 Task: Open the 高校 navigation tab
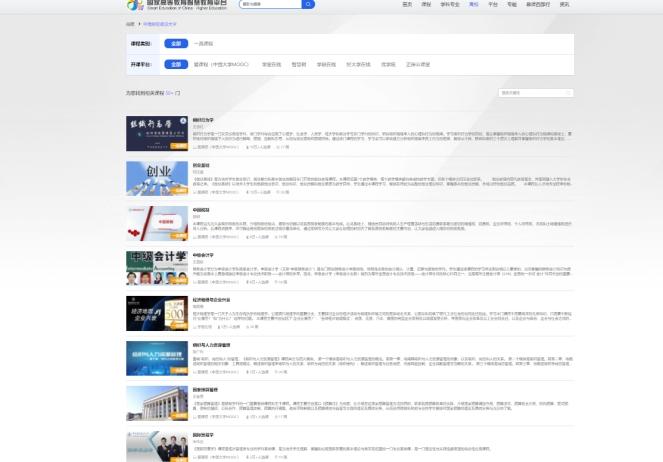tap(474, 5)
